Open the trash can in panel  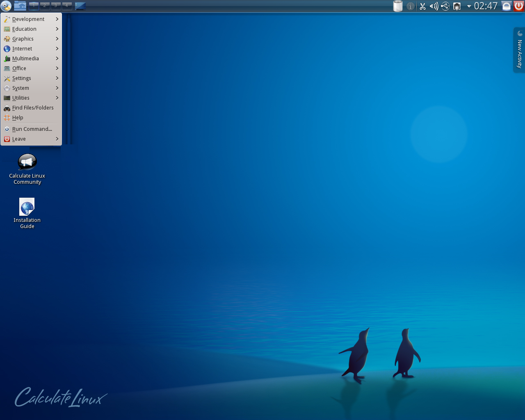pyautogui.click(x=398, y=6)
